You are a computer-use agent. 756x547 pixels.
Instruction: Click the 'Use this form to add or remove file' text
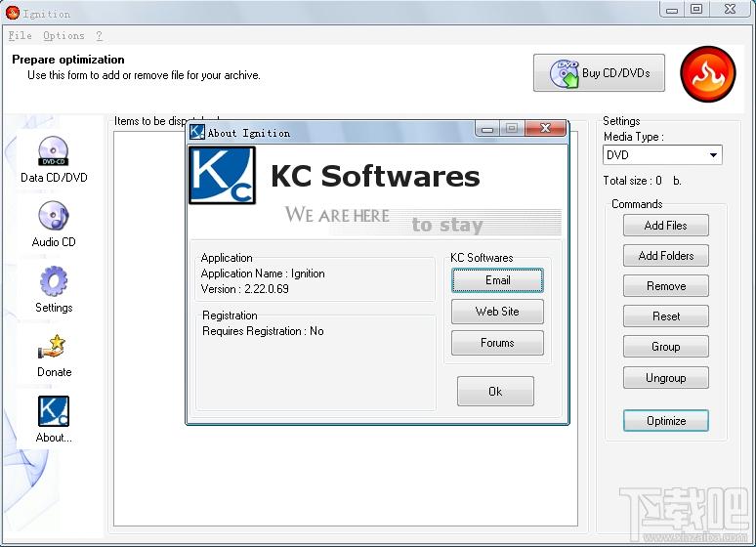144,75
